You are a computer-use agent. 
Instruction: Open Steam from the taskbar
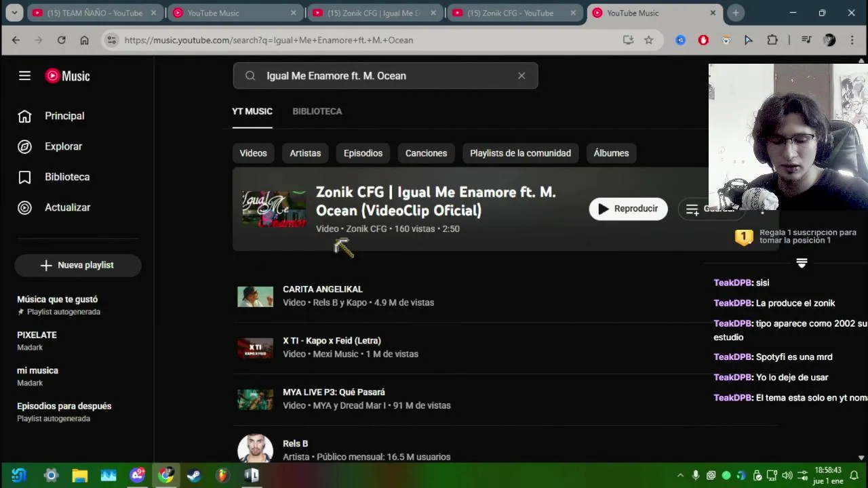click(x=194, y=475)
